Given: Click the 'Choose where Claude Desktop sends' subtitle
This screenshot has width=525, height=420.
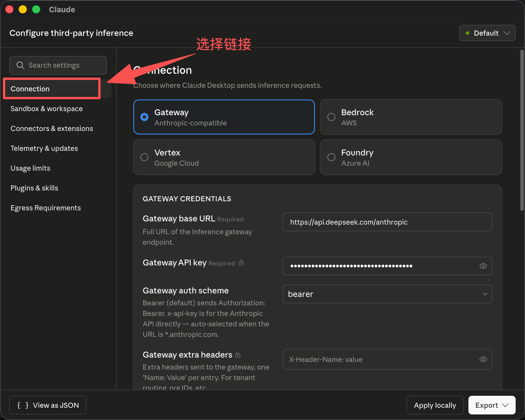Looking at the screenshot, I should point(228,85).
